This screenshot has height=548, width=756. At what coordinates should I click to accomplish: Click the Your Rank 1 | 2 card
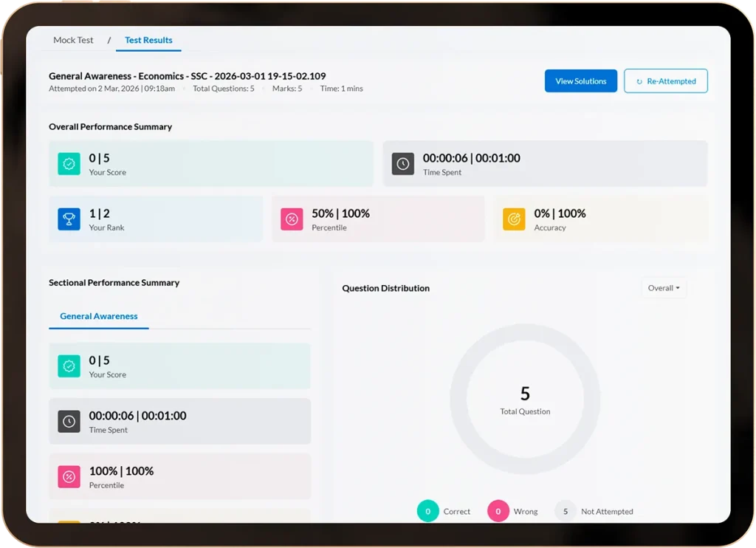[156, 219]
